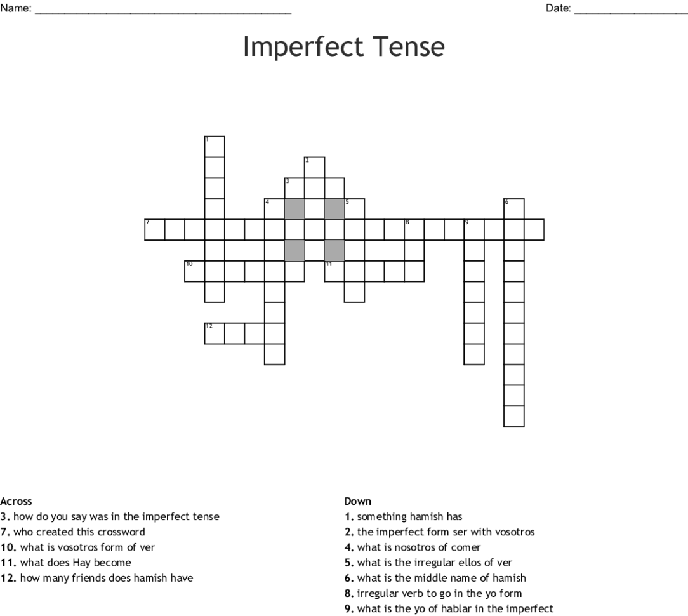
Task: Click crossword cell numbered 2
Action: (314, 167)
